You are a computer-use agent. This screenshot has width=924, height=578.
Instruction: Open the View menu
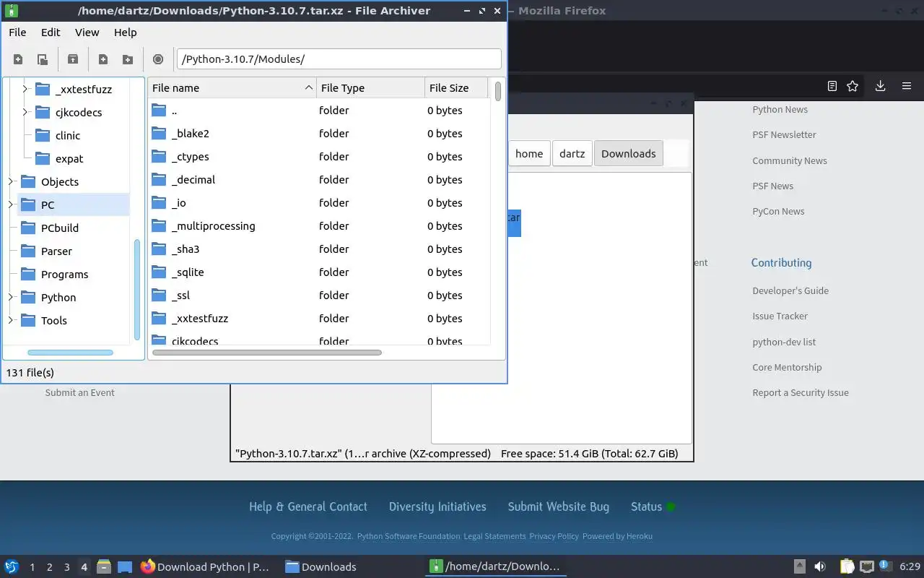pos(87,33)
